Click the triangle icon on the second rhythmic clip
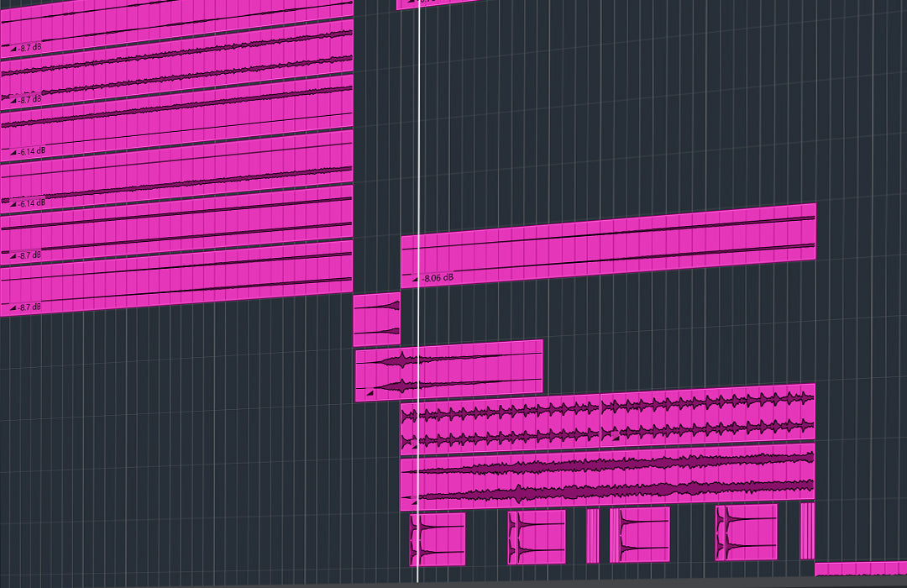Viewport: 907px width, 588px height. coord(614,437)
